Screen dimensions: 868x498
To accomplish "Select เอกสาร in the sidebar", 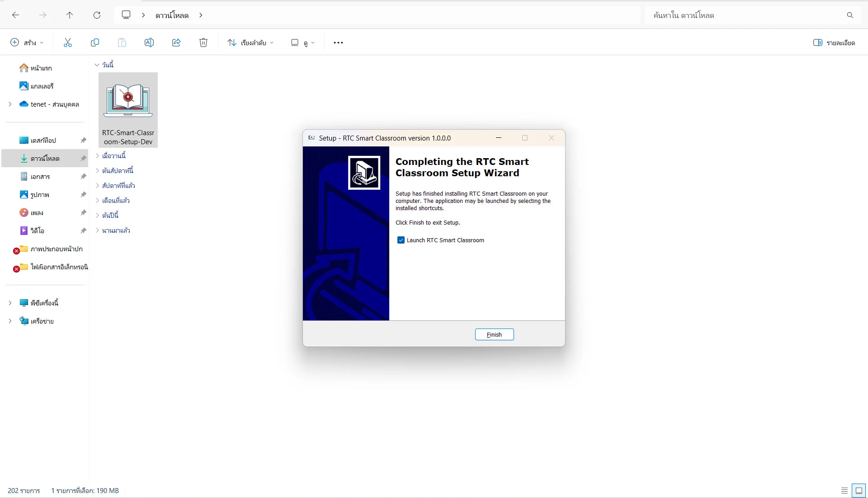I will click(x=40, y=177).
